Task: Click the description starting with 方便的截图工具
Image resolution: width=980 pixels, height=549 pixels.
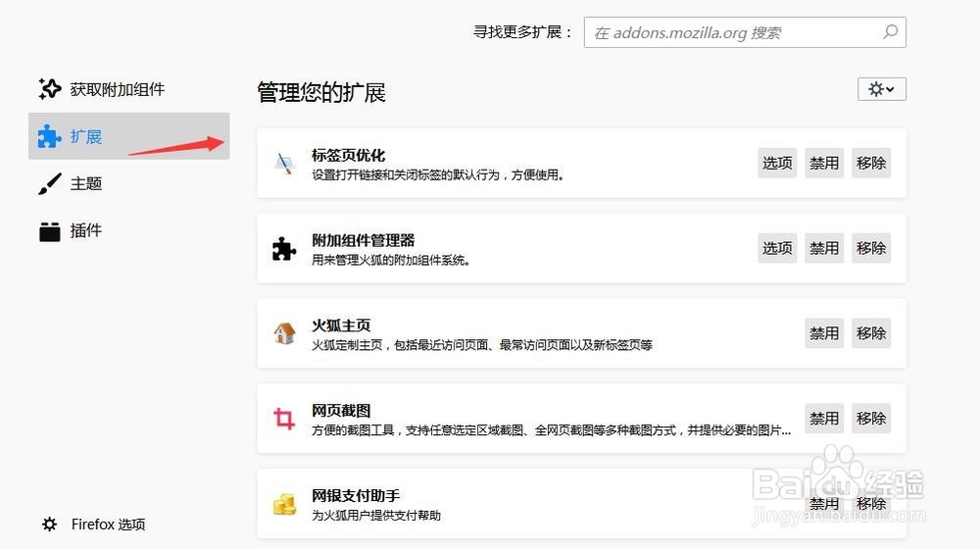Action: click(551, 430)
